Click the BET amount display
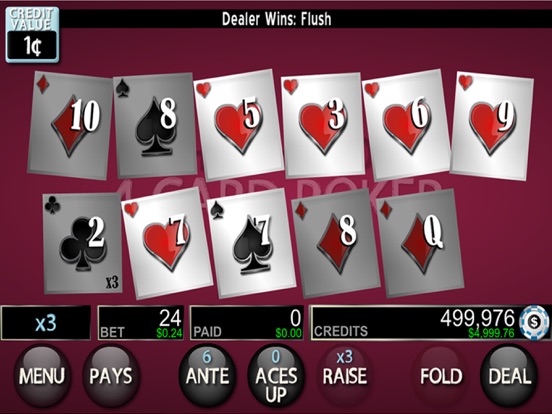The image size is (552, 414). pos(141,323)
